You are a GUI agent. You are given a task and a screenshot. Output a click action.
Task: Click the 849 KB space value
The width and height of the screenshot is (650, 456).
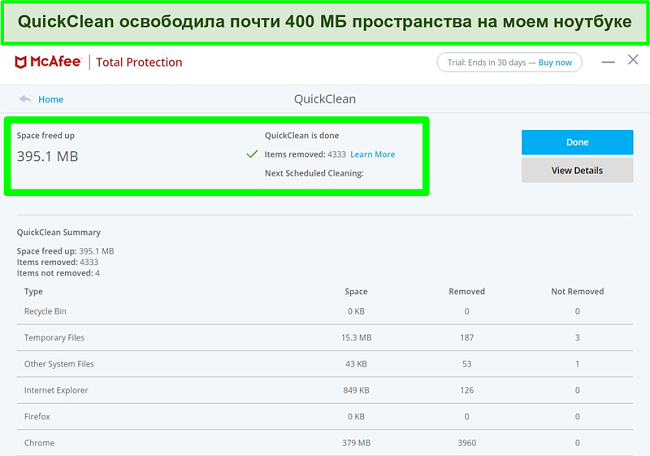point(356,390)
